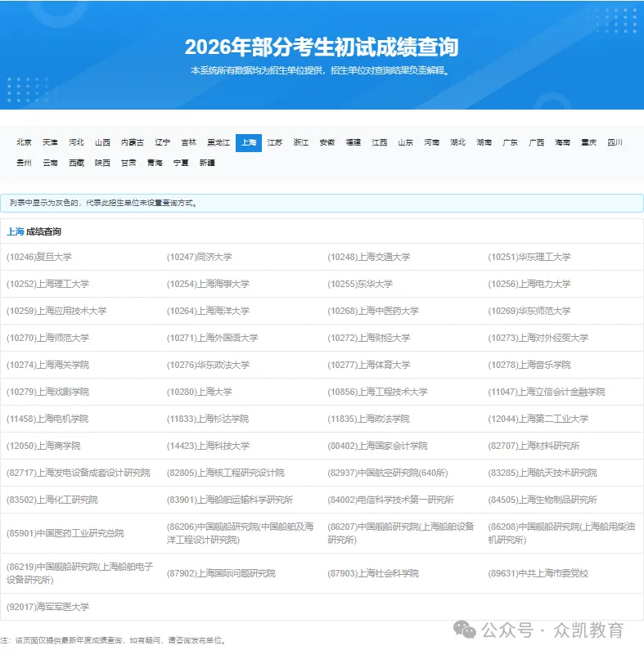This screenshot has width=644, height=655.
Task: Click (10268)上海中医药大学 entry
Action: coord(373,311)
